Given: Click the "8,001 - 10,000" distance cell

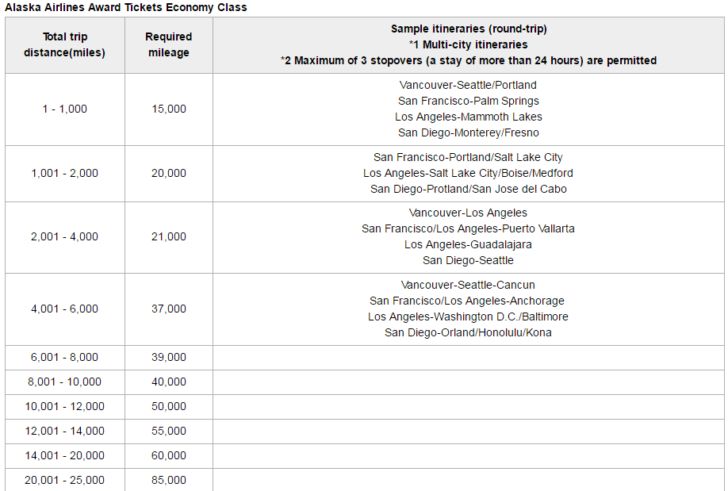Looking at the screenshot, I should tap(65, 382).
